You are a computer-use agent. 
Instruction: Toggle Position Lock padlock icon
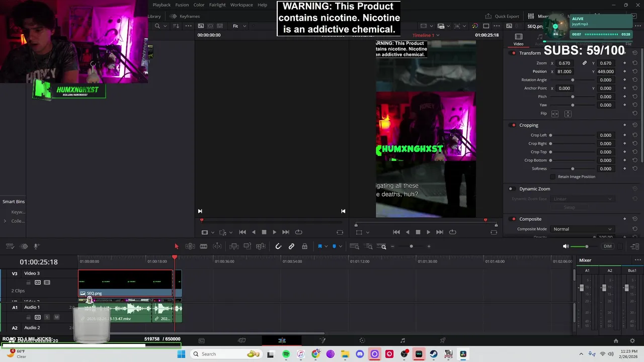point(304,246)
